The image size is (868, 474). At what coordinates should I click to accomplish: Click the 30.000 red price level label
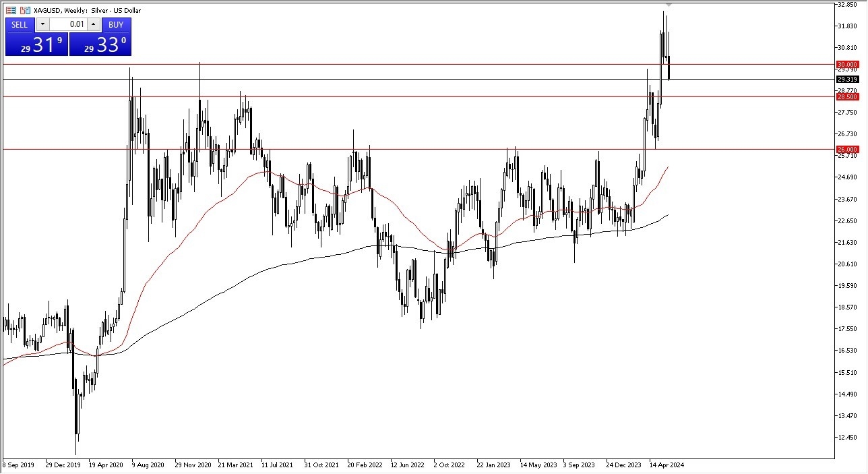coord(847,65)
